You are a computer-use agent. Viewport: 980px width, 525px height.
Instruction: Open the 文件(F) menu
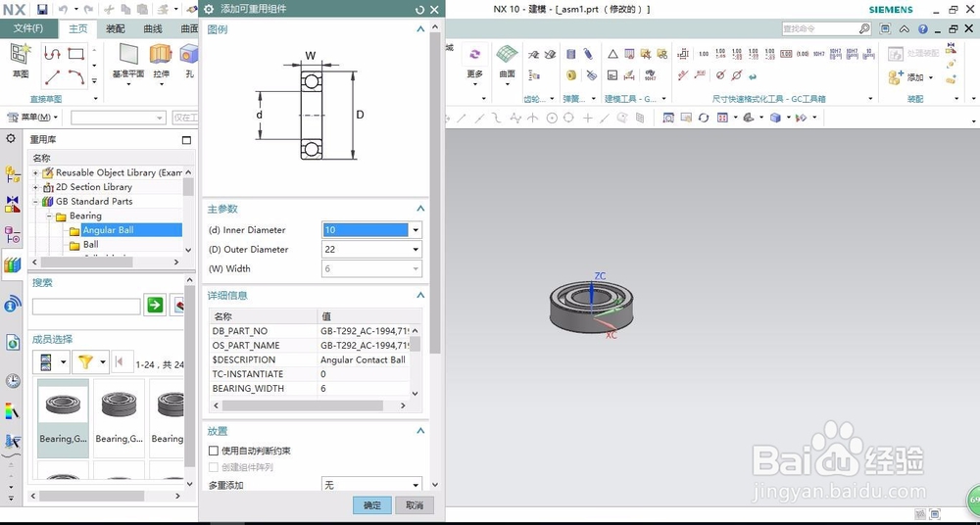[28, 28]
